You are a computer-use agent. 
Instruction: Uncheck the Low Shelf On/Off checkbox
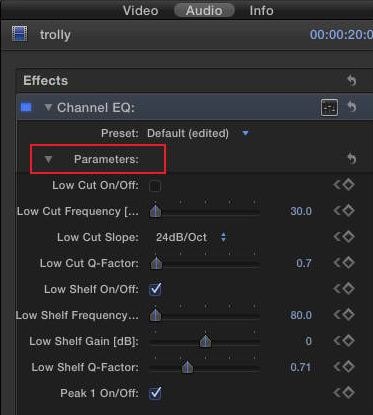pos(155,289)
